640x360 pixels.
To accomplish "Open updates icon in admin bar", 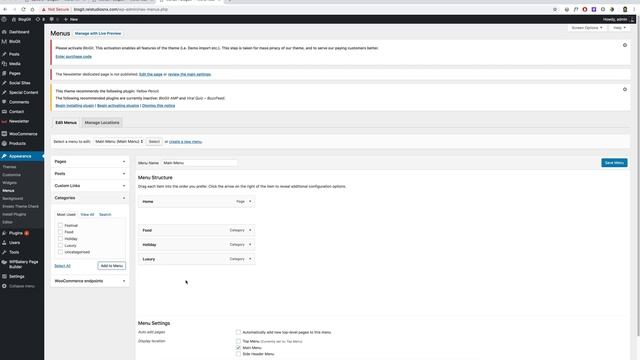I will pyautogui.click(x=38, y=19).
